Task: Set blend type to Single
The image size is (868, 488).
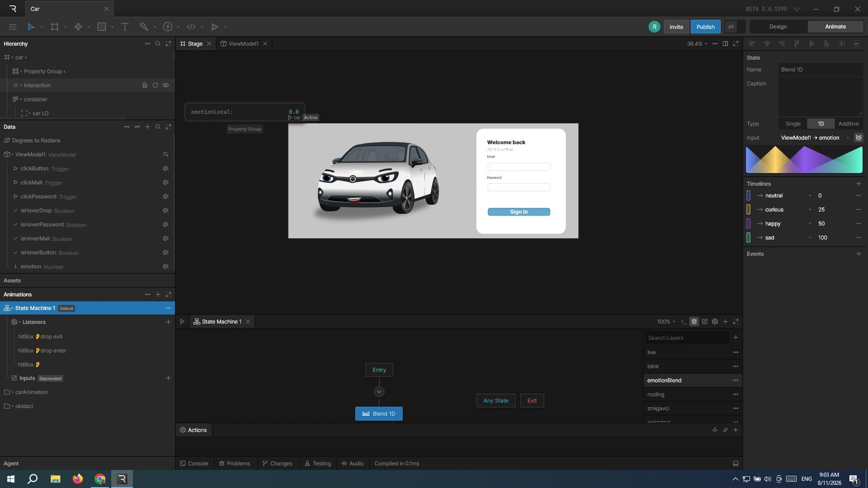Action: click(x=793, y=124)
